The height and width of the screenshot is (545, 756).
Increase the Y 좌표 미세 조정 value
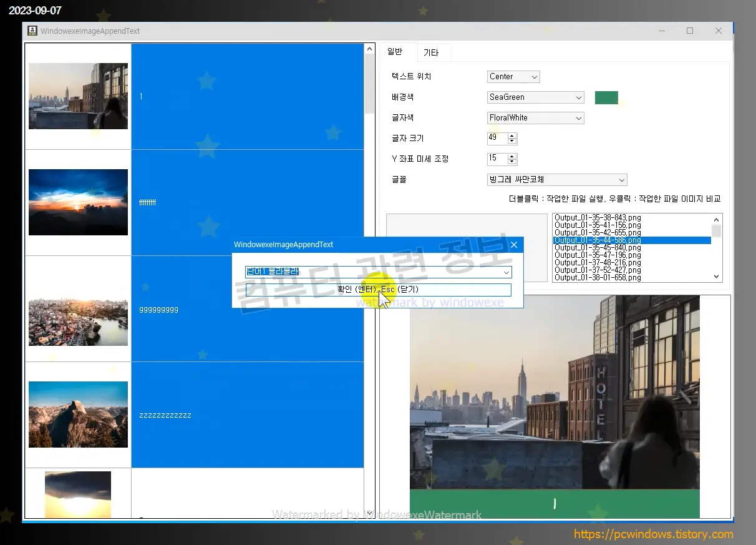click(x=513, y=156)
